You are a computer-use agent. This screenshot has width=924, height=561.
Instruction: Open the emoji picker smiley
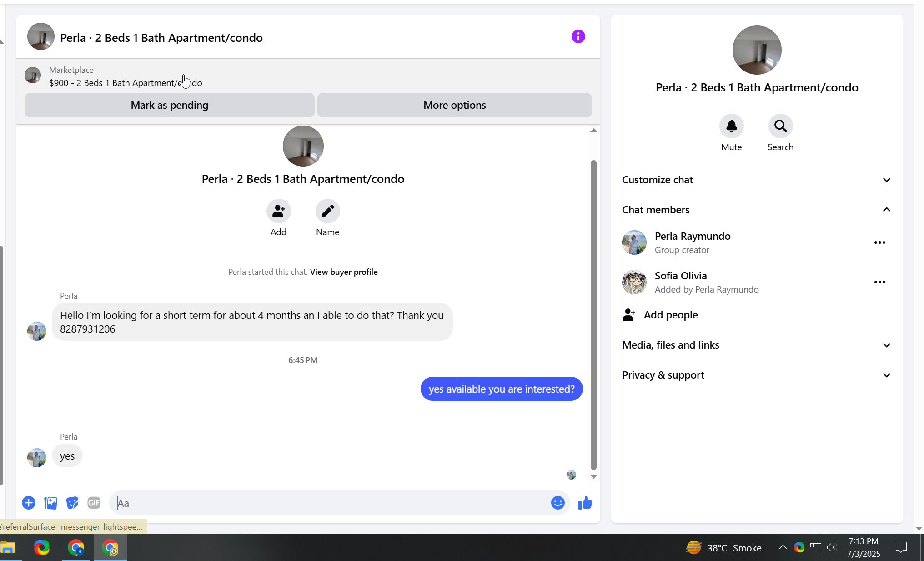coord(557,503)
